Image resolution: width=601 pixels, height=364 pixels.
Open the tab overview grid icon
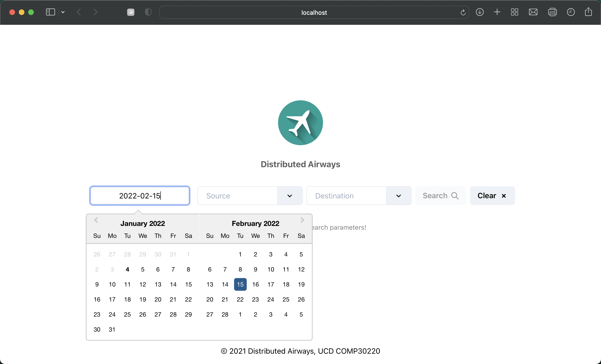514,12
